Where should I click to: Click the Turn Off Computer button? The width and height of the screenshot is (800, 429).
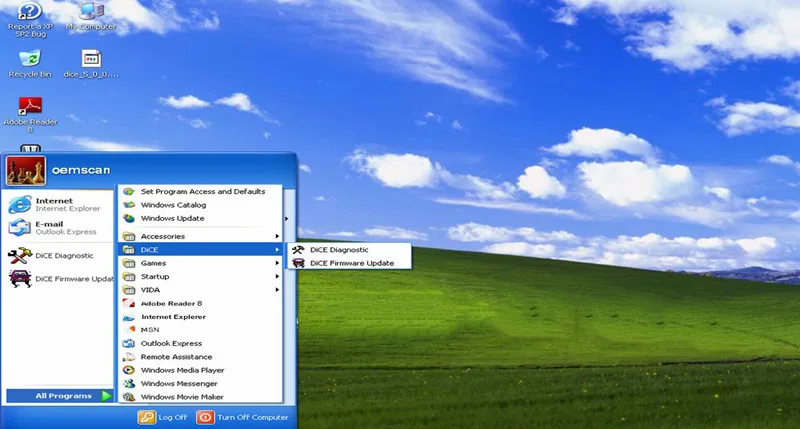[x=242, y=417]
